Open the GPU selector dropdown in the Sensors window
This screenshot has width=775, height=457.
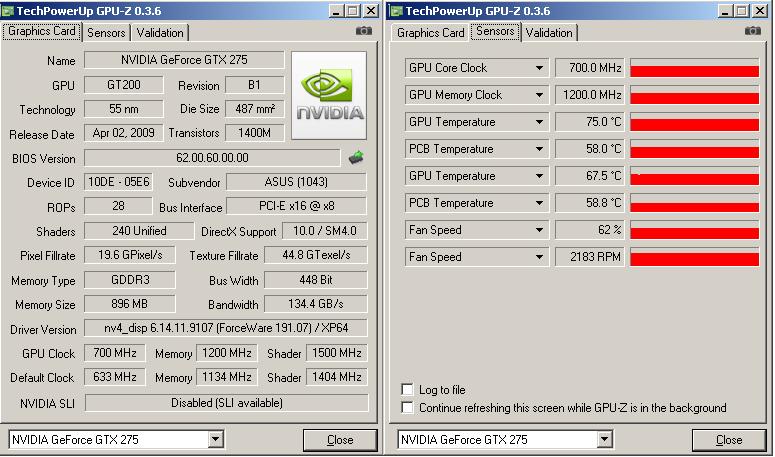[x=604, y=439]
